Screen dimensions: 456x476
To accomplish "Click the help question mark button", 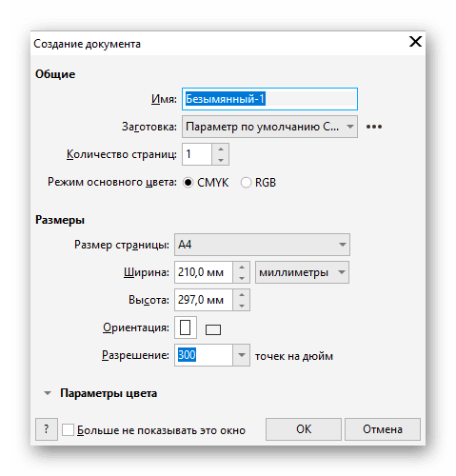I will [47, 429].
